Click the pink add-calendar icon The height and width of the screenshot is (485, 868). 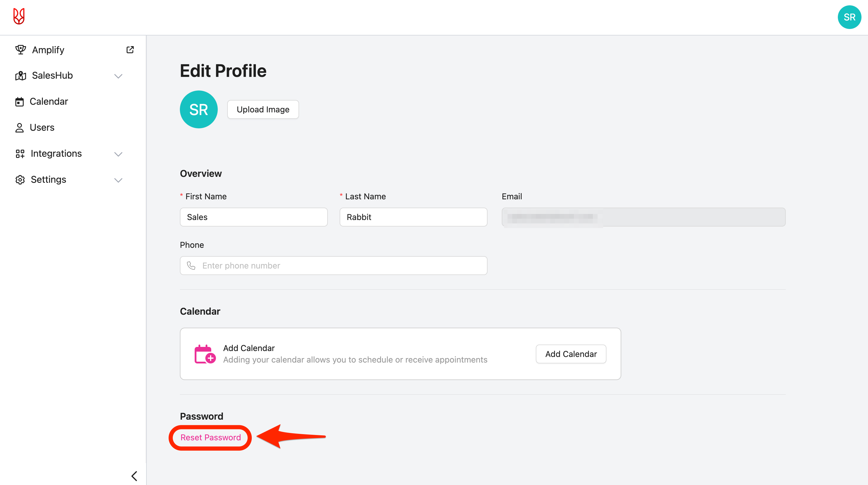point(205,354)
